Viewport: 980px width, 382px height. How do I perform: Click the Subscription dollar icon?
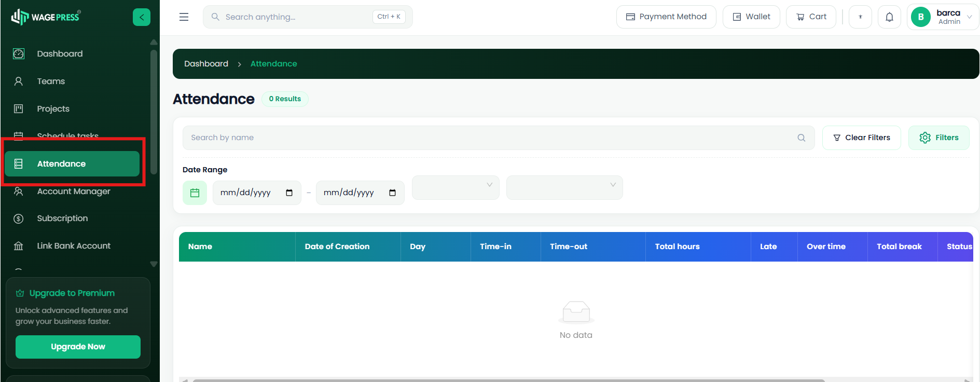[19, 219]
